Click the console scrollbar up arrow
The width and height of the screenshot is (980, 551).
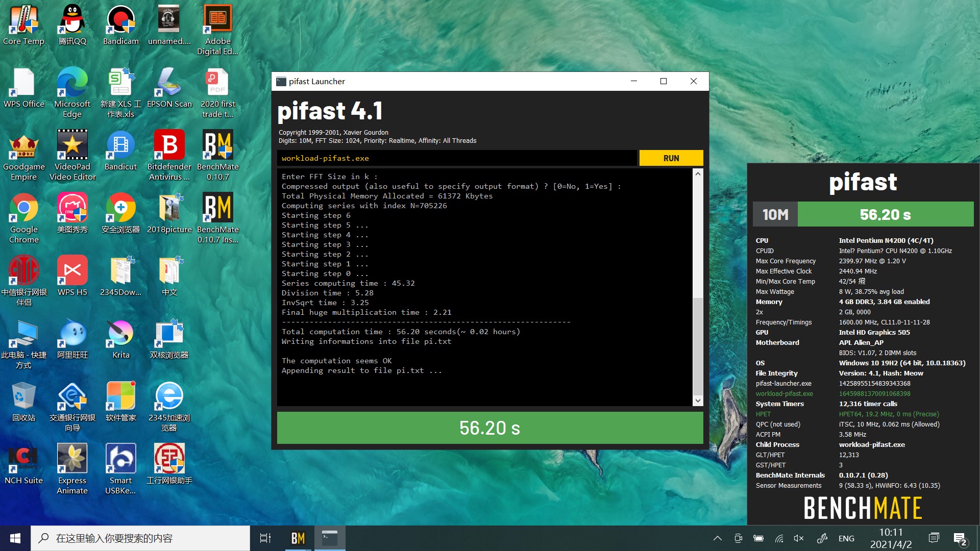pos(698,173)
